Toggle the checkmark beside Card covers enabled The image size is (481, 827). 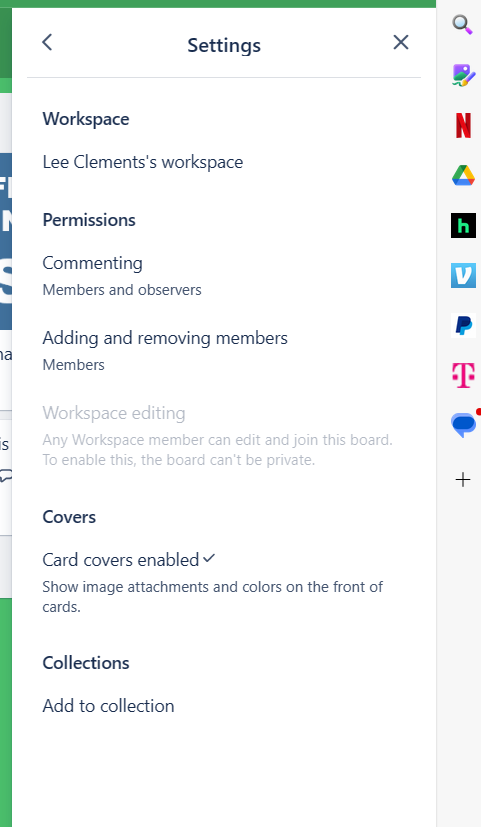coord(209,558)
